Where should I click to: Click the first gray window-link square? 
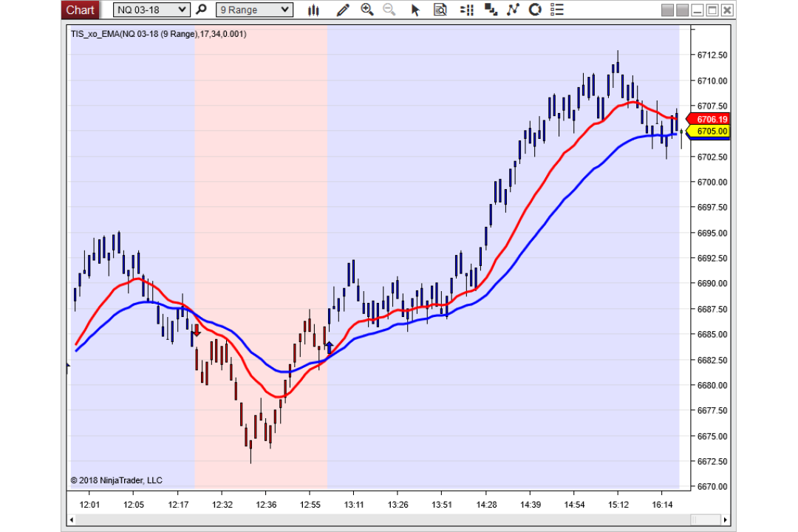[x=667, y=10]
